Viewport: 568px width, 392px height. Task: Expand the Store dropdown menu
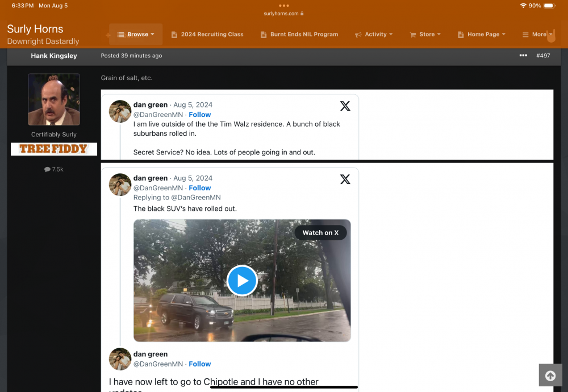(x=425, y=35)
